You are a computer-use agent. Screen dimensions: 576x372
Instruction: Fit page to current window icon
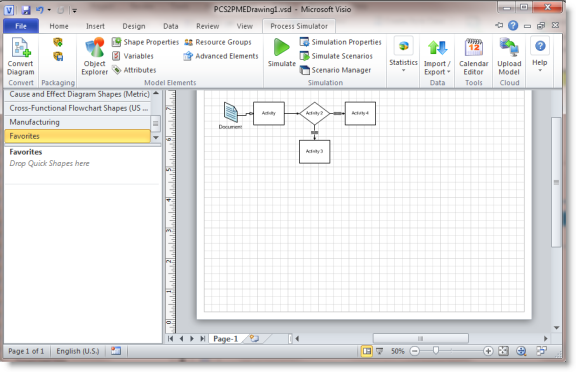[x=504, y=351]
